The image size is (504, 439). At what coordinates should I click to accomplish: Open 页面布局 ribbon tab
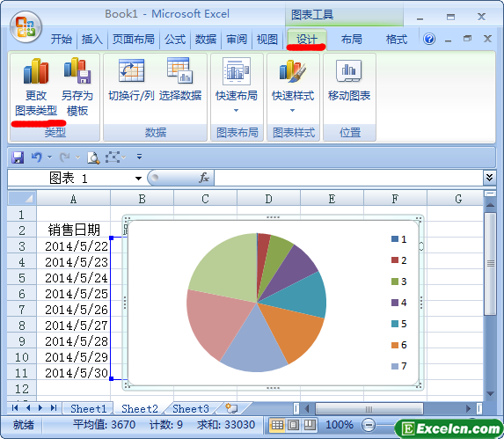tap(133, 40)
